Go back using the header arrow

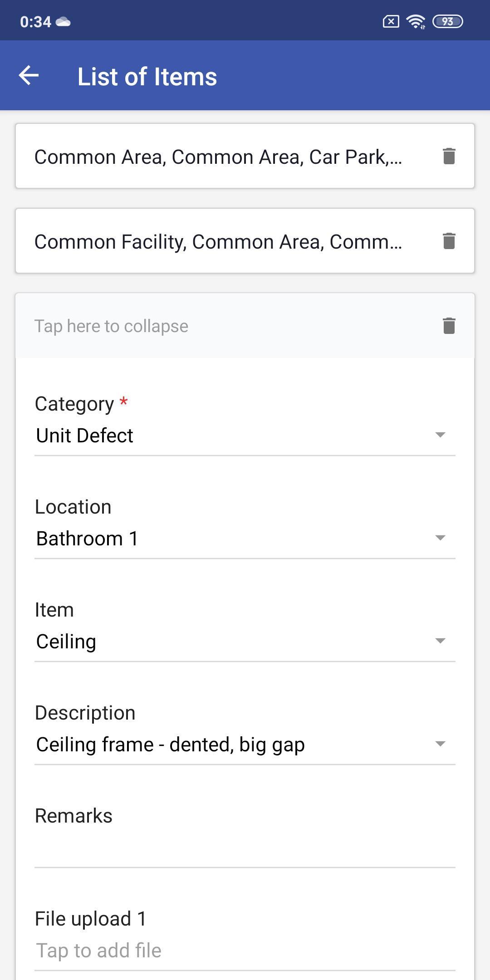tap(29, 75)
